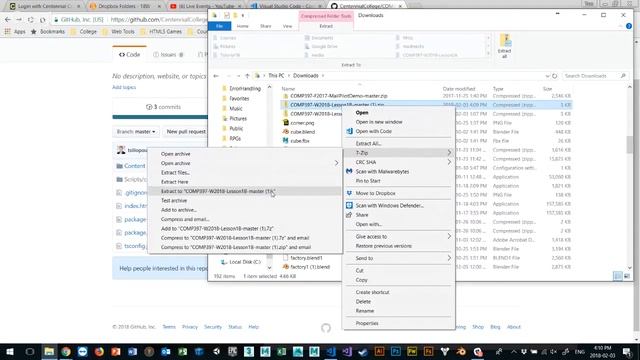The width and height of the screenshot is (640, 360).
Task: Launch Visual Studio Code from taskbar
Action: [x=331, y=351]
